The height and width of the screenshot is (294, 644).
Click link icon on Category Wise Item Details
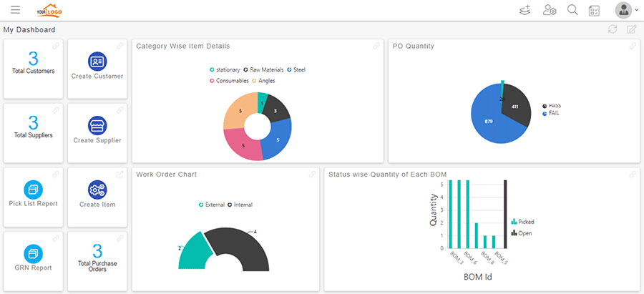pos(376,46)
